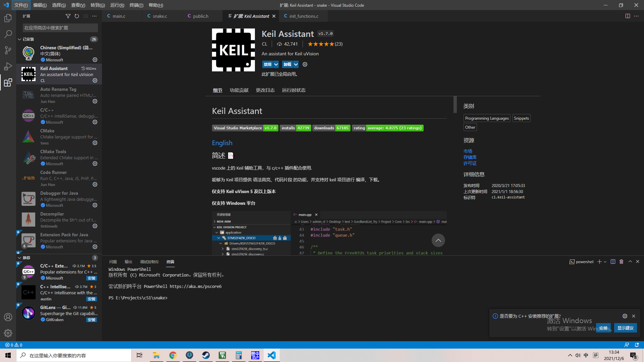Open the Edit menu

[40, 5]
